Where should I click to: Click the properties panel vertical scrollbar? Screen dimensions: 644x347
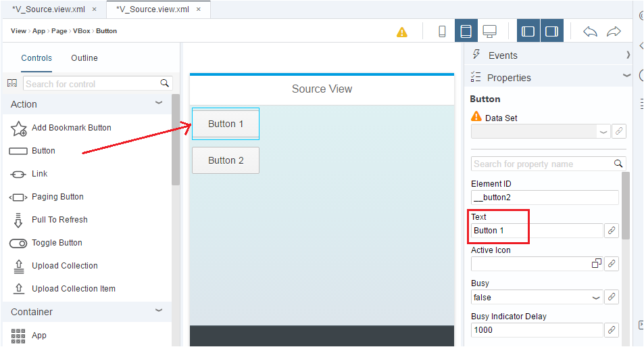626,206
